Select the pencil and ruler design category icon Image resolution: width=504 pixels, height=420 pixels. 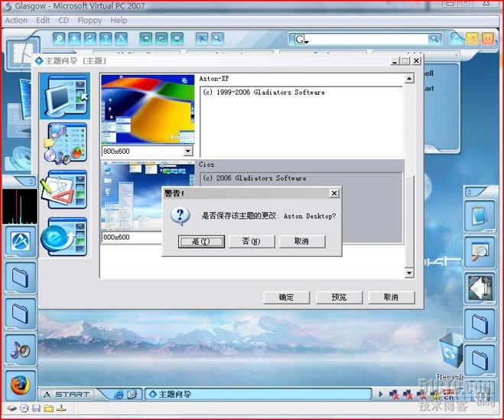point(66,190)
